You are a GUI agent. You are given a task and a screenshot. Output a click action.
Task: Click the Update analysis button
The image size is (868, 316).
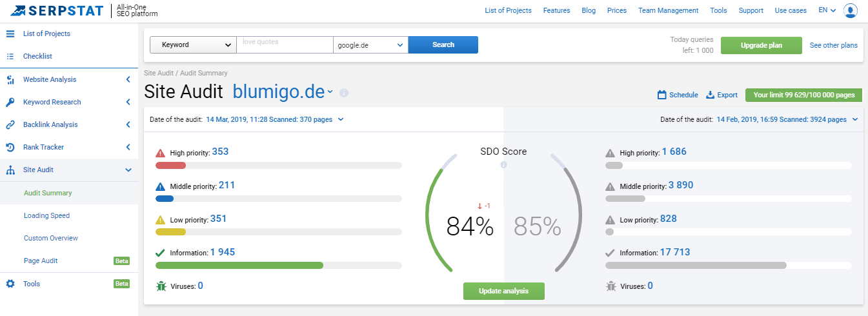coord(503,291)
